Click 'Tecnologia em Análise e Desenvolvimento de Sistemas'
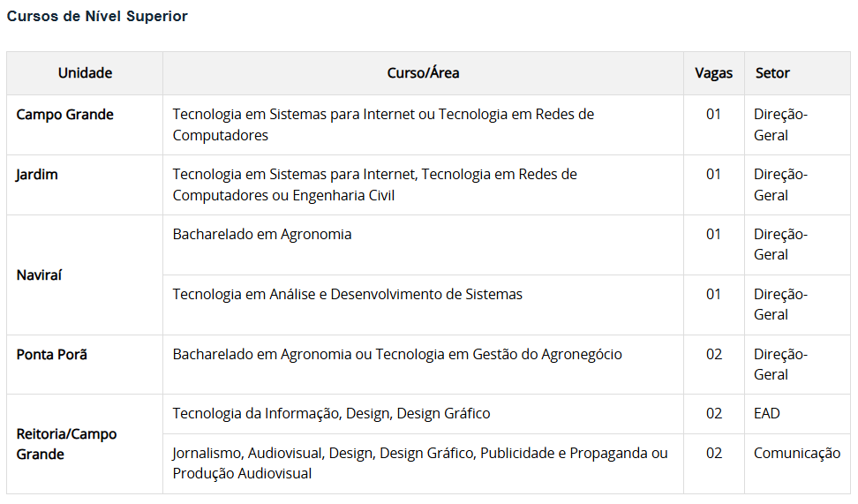858x504 pixels. pyautogui.click(x=347, y=294)
